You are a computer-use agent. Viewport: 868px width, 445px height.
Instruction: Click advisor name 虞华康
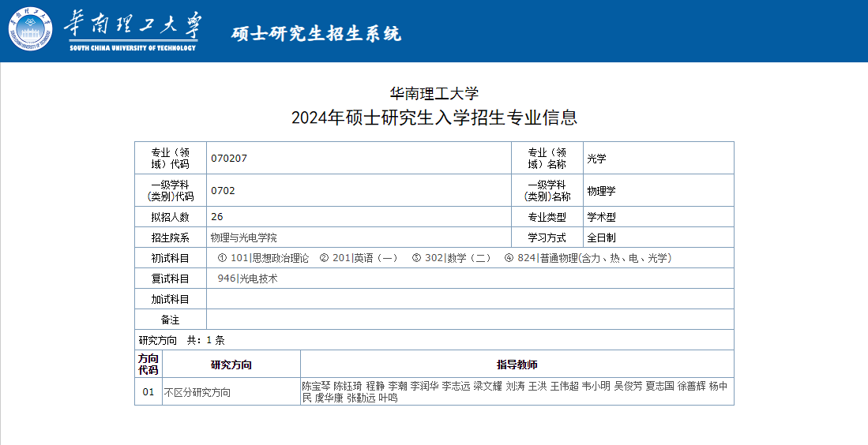[x=329, y=398]
